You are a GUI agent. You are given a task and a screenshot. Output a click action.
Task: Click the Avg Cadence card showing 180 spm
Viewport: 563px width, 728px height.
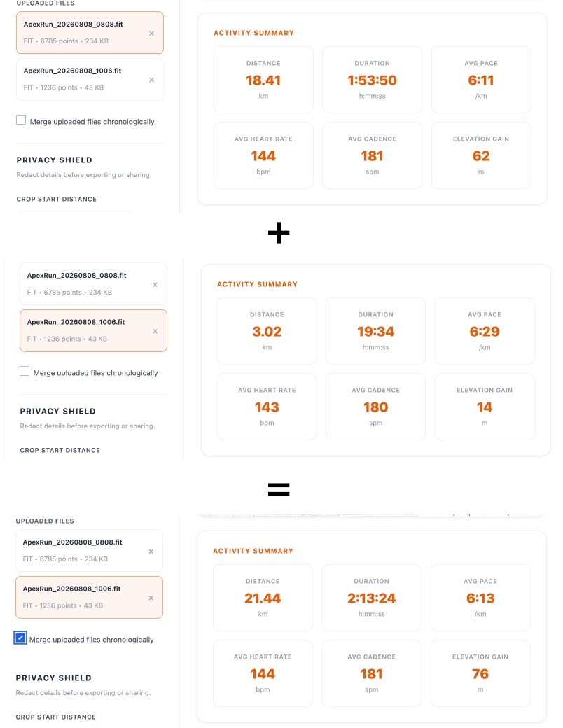point(376,407)
